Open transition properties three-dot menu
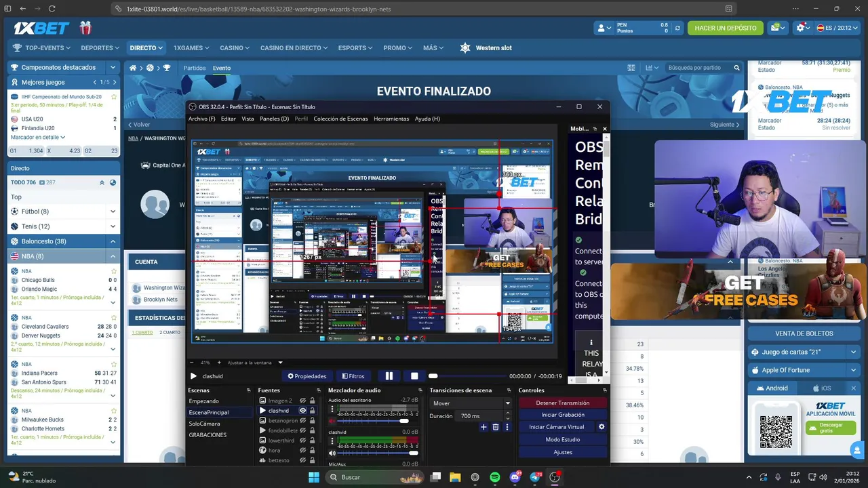 click(x=507, y=427)
